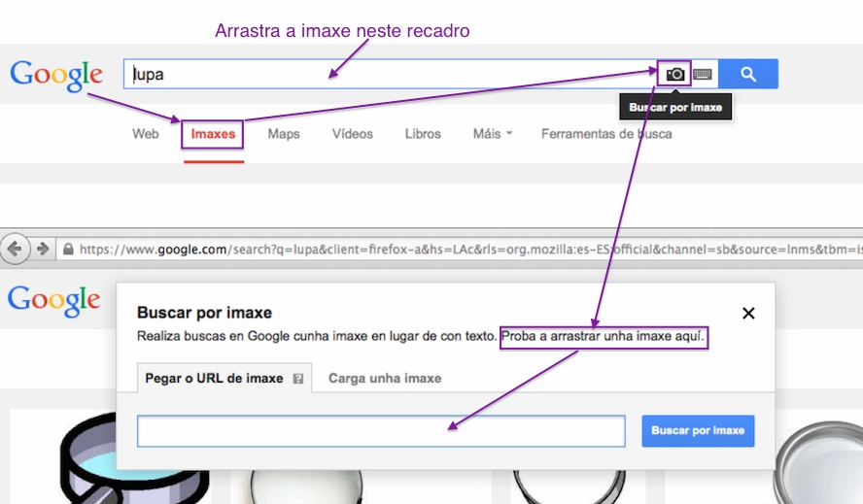Open the Libros tab
This screenshot has height=504, width=863.
[x=423, y=134]
